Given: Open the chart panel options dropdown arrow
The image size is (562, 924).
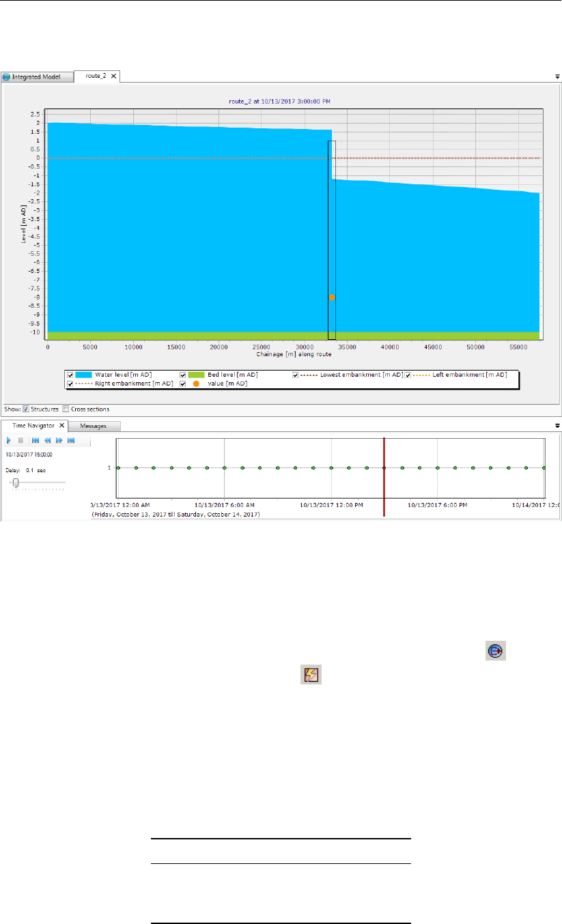Looking at the screenshot, I should (x=557, y=77).
